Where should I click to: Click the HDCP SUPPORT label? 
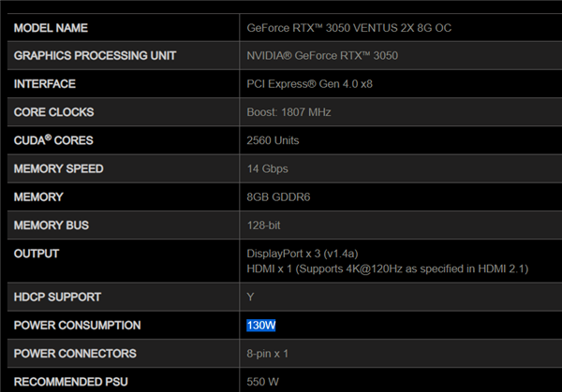click(58, 297)
